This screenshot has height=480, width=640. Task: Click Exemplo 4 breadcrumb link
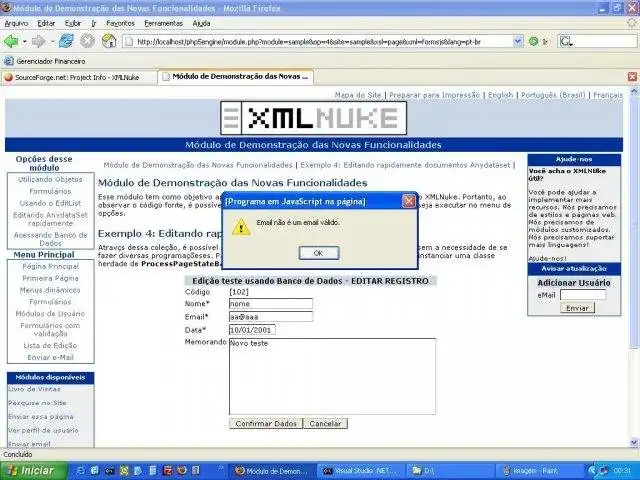(x=405, y=165)
